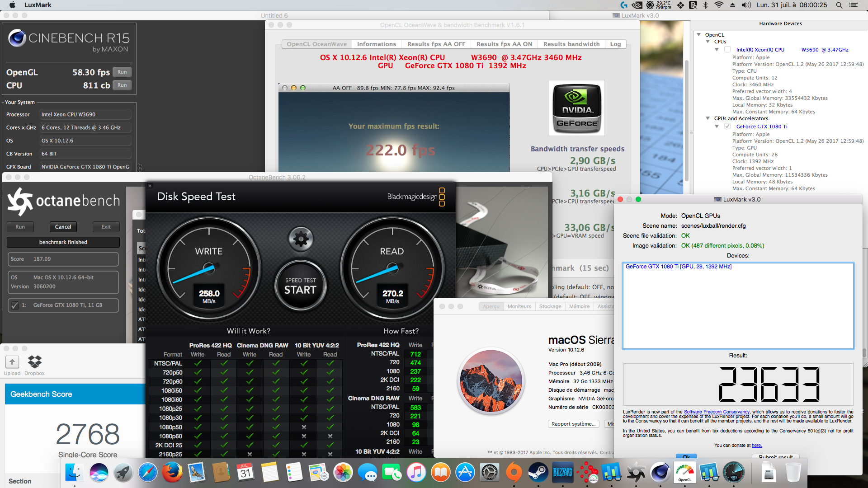Image resolution: width=868 pixels, height=488 pixels.
Task: Uncheck GeForce GTX 1080 Ti in Hardware Devices
Action: click(727, 127)
